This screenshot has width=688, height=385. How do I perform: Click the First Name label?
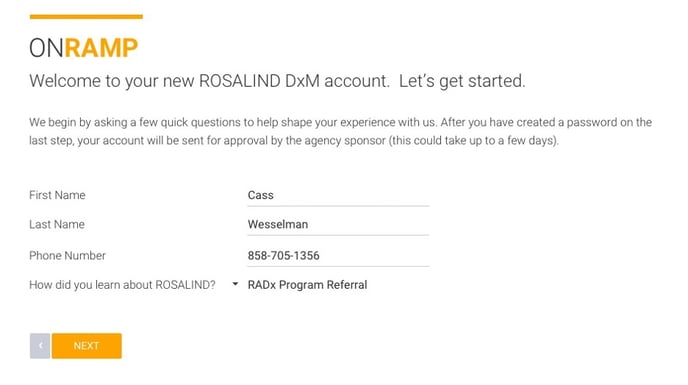[x=57, y=195]
